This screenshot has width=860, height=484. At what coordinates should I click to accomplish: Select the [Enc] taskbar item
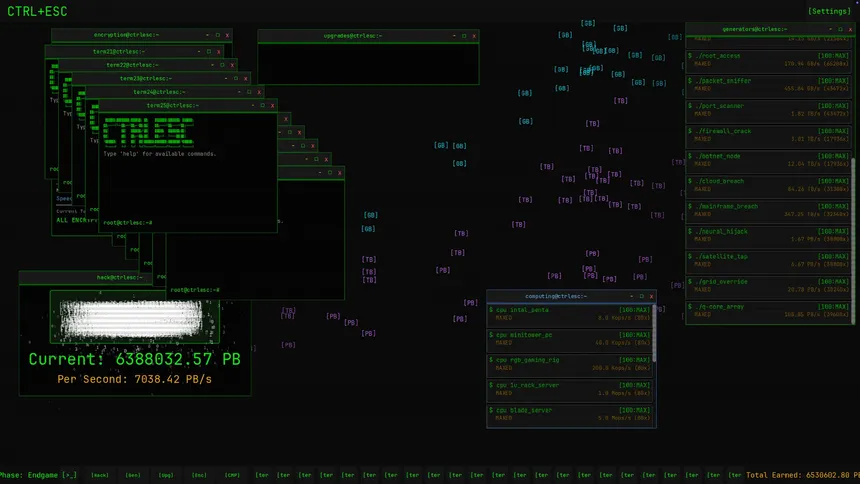point(199,475)
